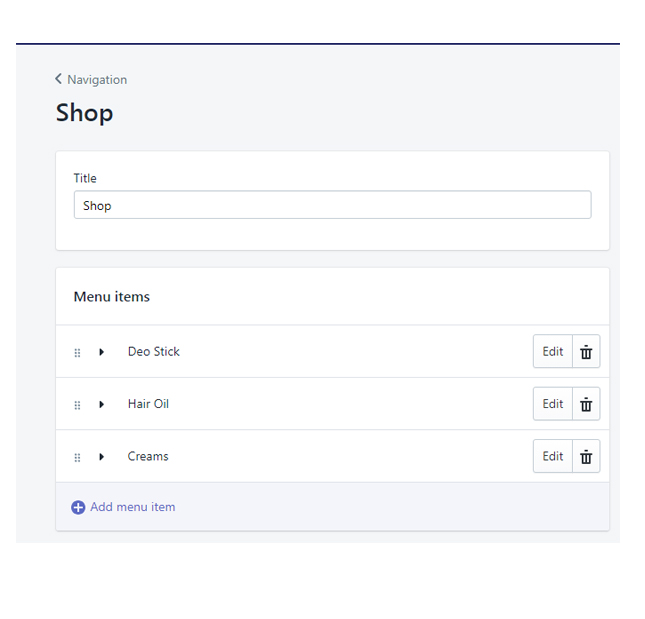The width and height of the screenshot is (645, 619).
Task: Select the Deo Stick item label
Action: tap(154, 352)
